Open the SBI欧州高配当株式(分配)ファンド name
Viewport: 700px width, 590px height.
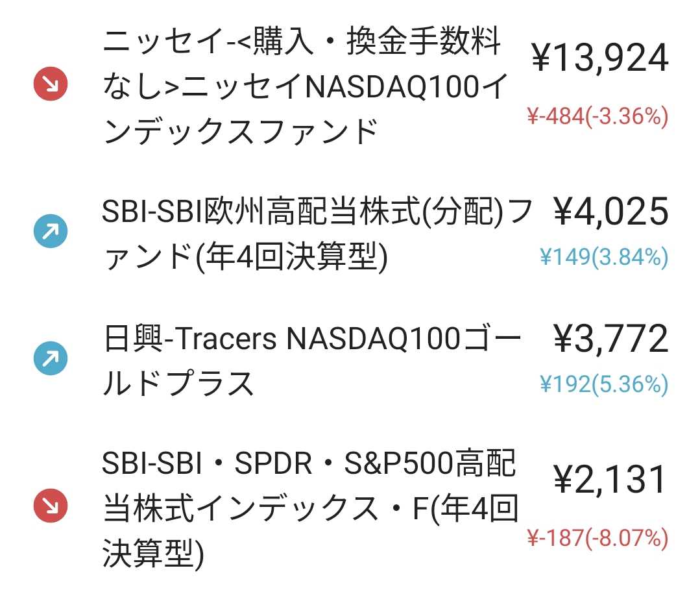(318, 234)
